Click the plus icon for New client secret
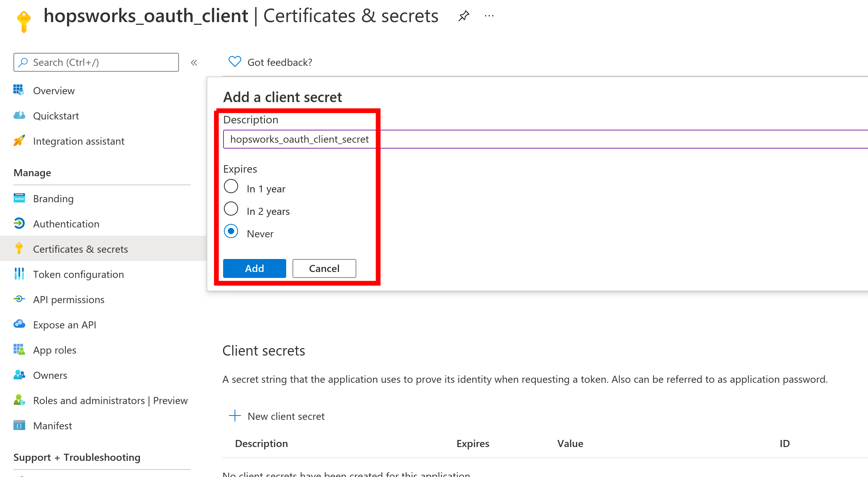Image resolution: width=868 pixels, height=477 pixels. tap(235, 416)
